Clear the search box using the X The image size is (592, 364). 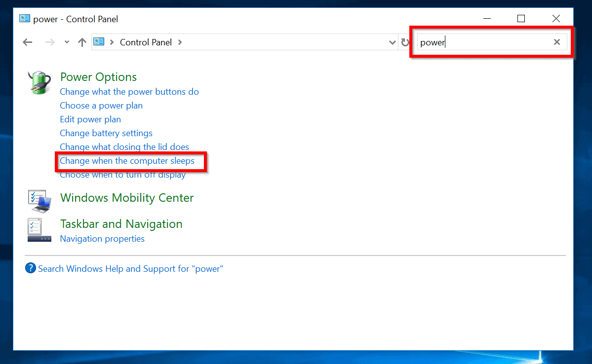coord(556,42)
